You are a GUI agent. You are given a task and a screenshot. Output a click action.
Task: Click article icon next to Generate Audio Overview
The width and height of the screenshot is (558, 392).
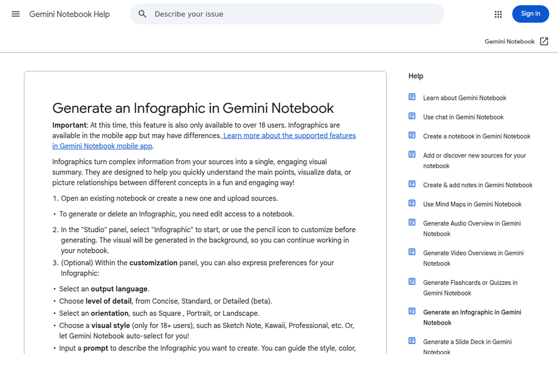pos(412,222)
